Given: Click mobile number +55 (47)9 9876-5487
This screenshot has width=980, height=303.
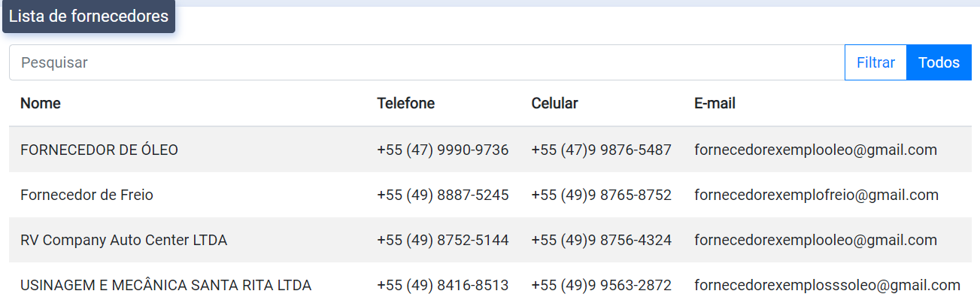Looking at the screenshot, I should 601,150.
